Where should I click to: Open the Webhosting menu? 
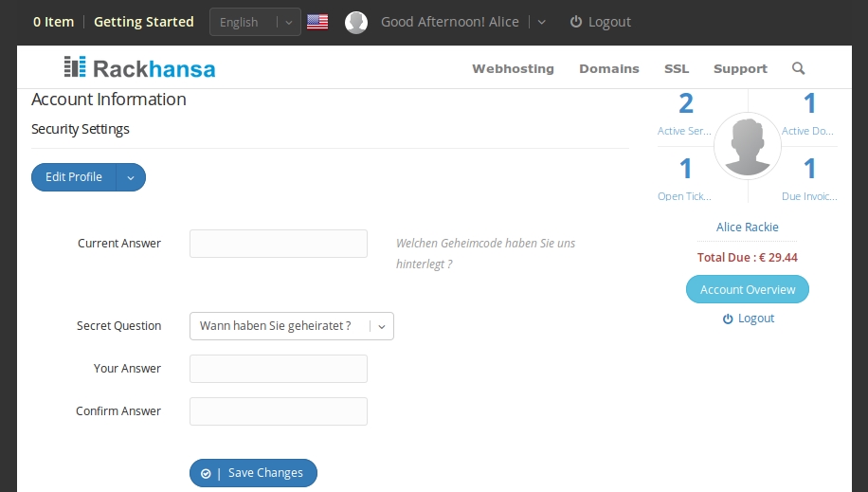pos(513,68)
